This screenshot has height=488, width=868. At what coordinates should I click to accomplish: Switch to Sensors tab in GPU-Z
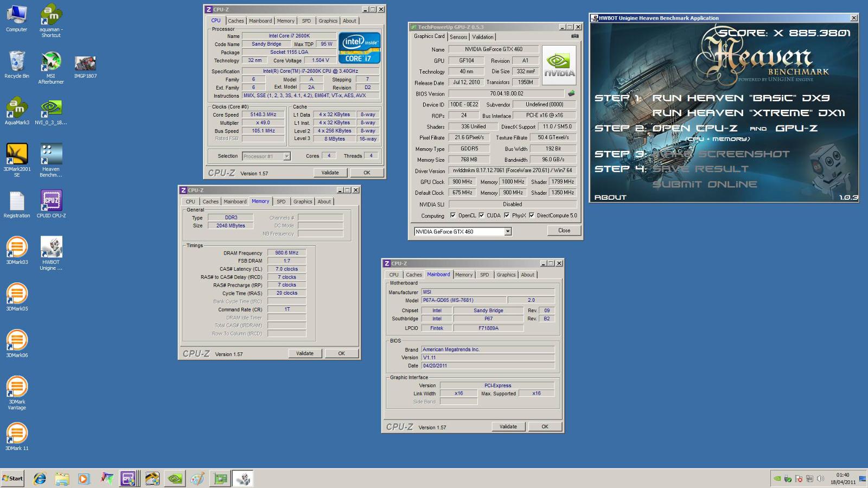458,37
